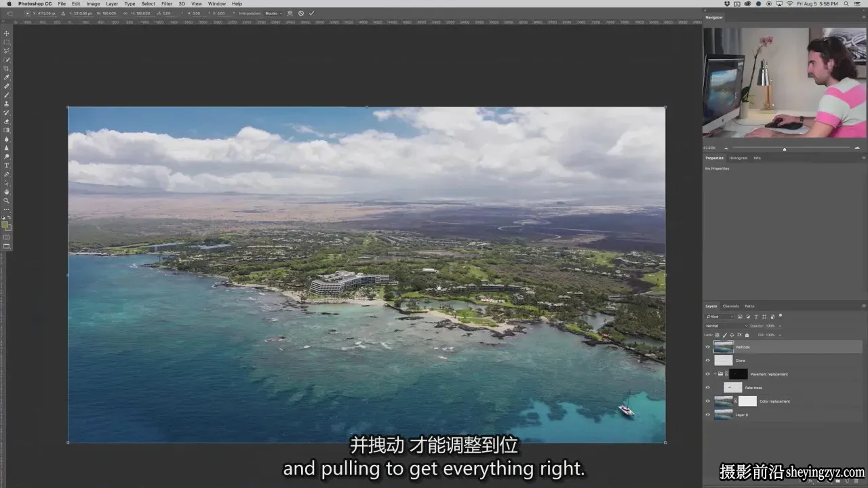The width and height of the screenshot is (868, 488).
Task: Open the Edit Toolbar three-dots menu
Action: [7, 209]
